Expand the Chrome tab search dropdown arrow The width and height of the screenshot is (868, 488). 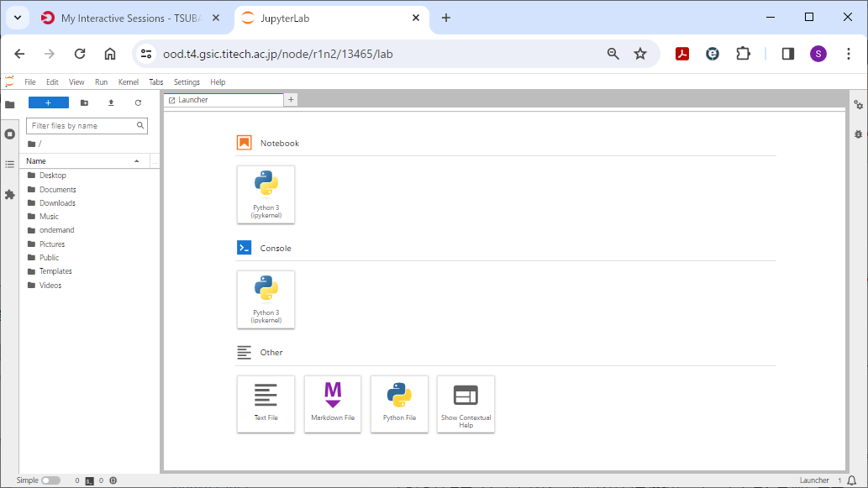coord(17,18)
